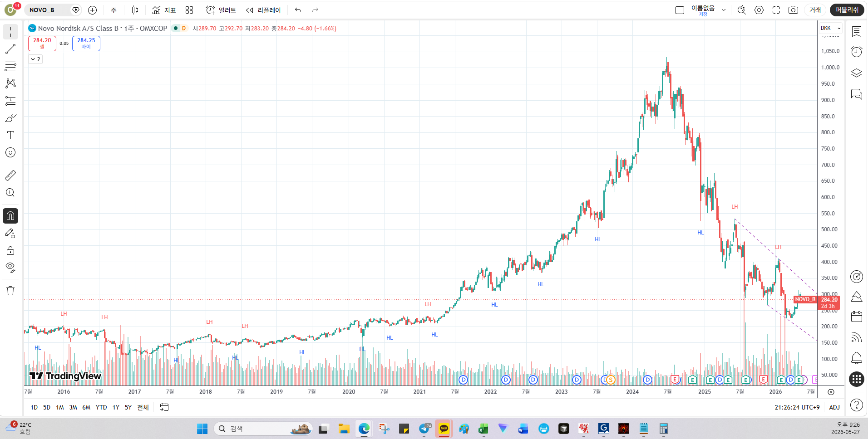Viewport: 868px width, 439px height.
Task: Select the ruler measure tool
Action: coord(10,175)
